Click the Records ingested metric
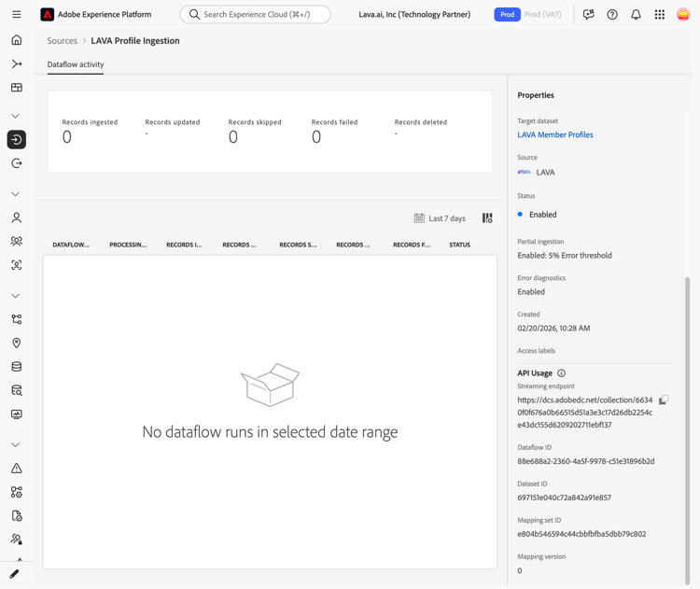Image resolution: width=700 pixels, height=589 pixels. pyautogui.click(x=90, y=132)
